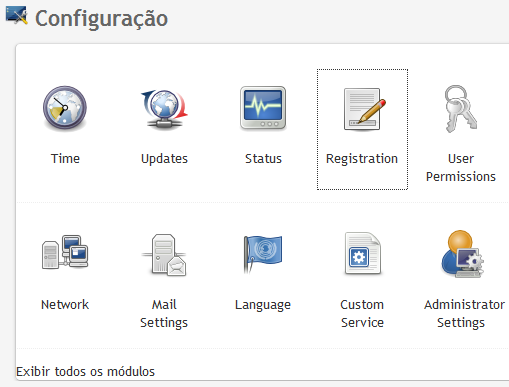This screenshot has height=387, width=509.
Task: Open the Mail Settings server icon
Action: click(164, 254)
